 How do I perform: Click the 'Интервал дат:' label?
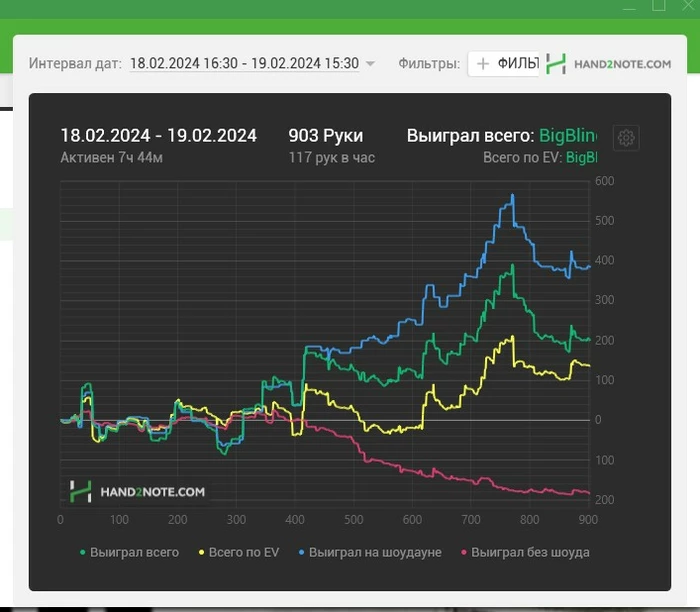[75, 63]
